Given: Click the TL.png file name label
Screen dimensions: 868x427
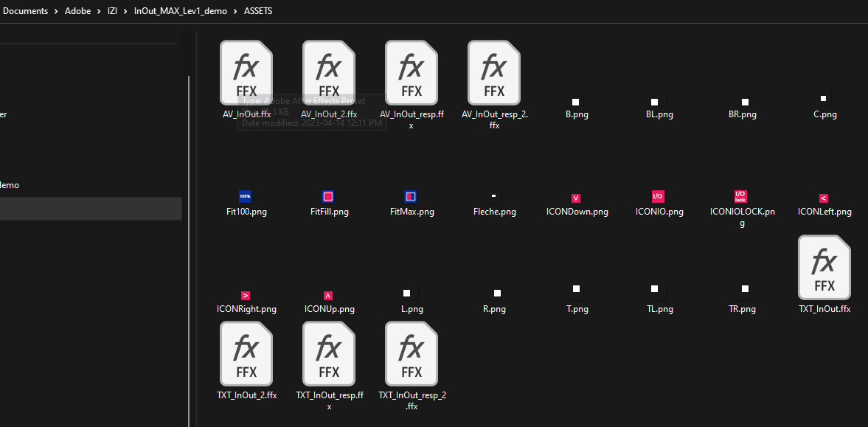Looking at the screenshot, I should pyautogui.click(x=660, y=309).
